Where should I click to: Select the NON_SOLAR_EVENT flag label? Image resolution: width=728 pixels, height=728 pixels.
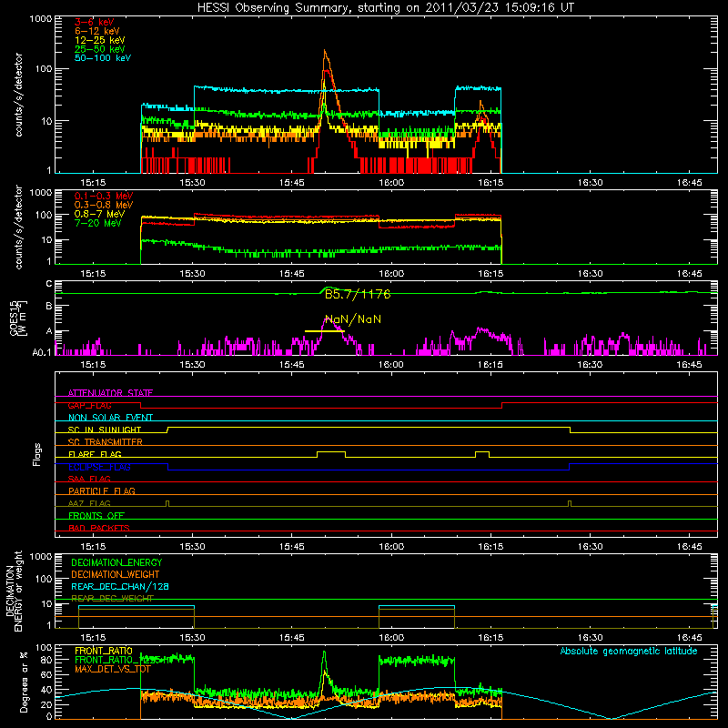[x=110, y=418]
